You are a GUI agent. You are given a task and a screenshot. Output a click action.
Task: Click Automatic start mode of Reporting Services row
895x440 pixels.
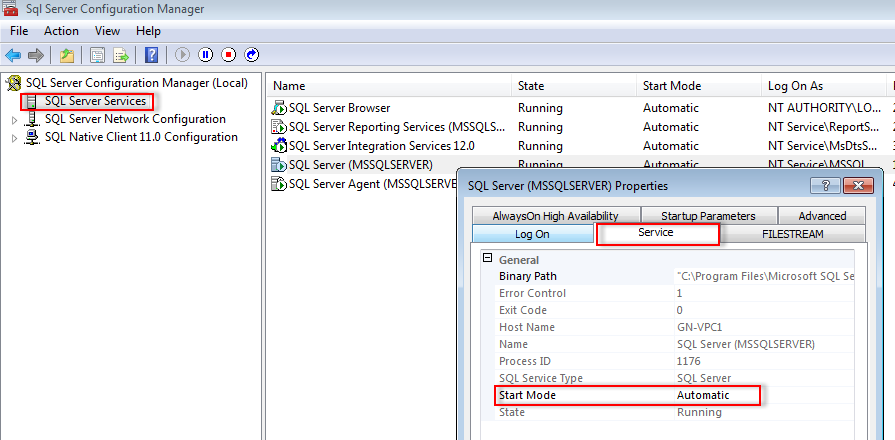pyautogui.click(x=671, y=127)
